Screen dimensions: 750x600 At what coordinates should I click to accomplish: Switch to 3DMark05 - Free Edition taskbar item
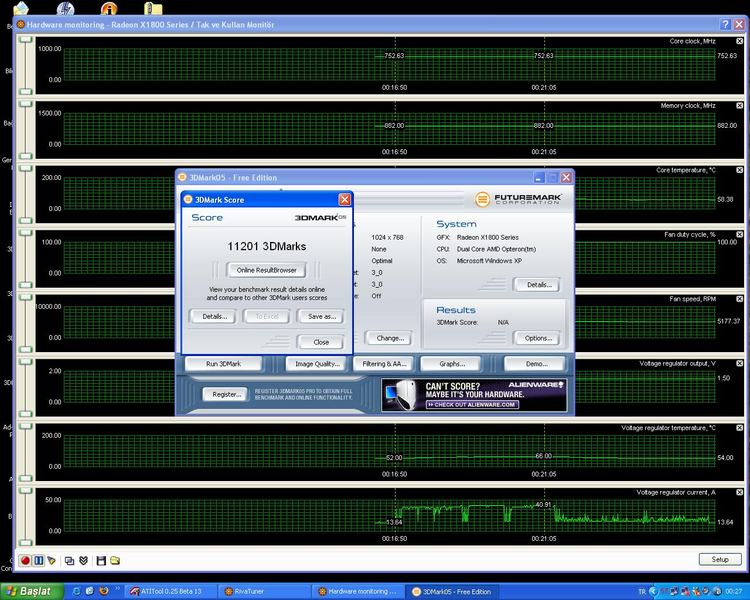tap(452, 591)
